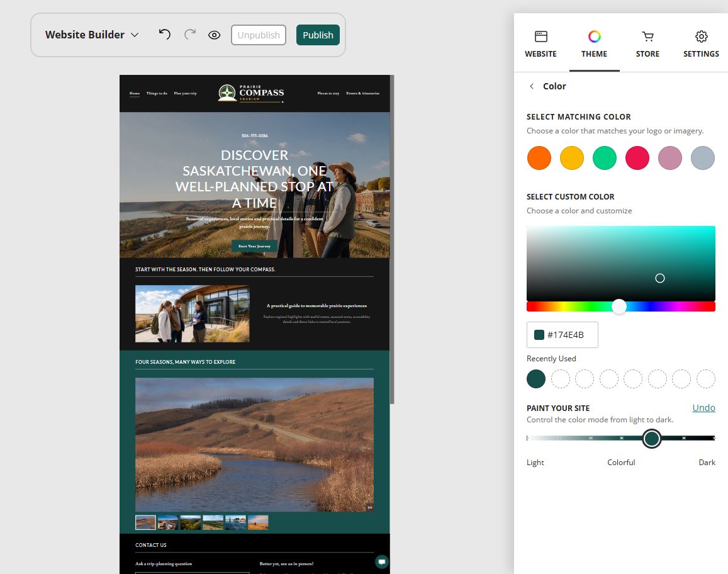Select the gray-blue matching color
728x574 pixels.
pyautogui.click(x=702, y=158)
